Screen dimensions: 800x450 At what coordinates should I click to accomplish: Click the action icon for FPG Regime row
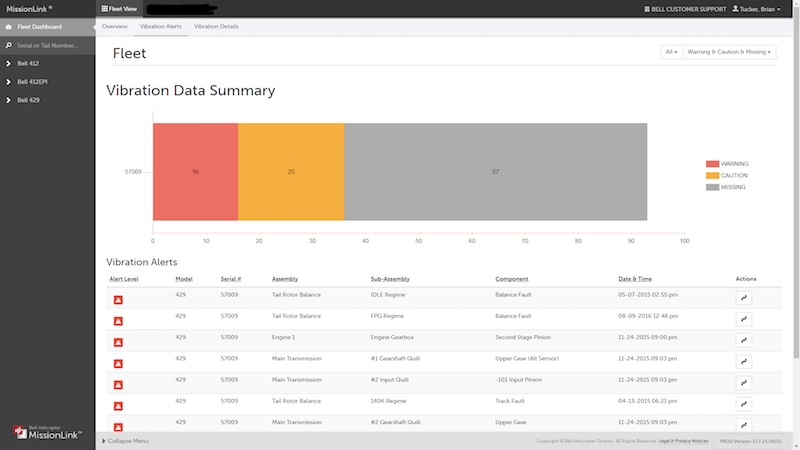pyautogui.click(x=743, y=319)
